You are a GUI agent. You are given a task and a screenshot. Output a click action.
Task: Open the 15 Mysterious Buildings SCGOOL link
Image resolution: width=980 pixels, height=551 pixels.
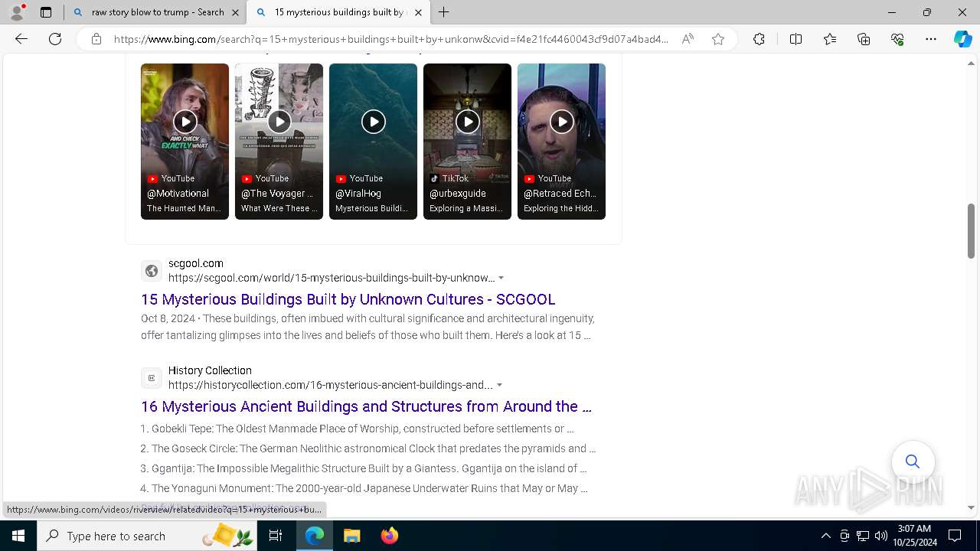(348, 299)
